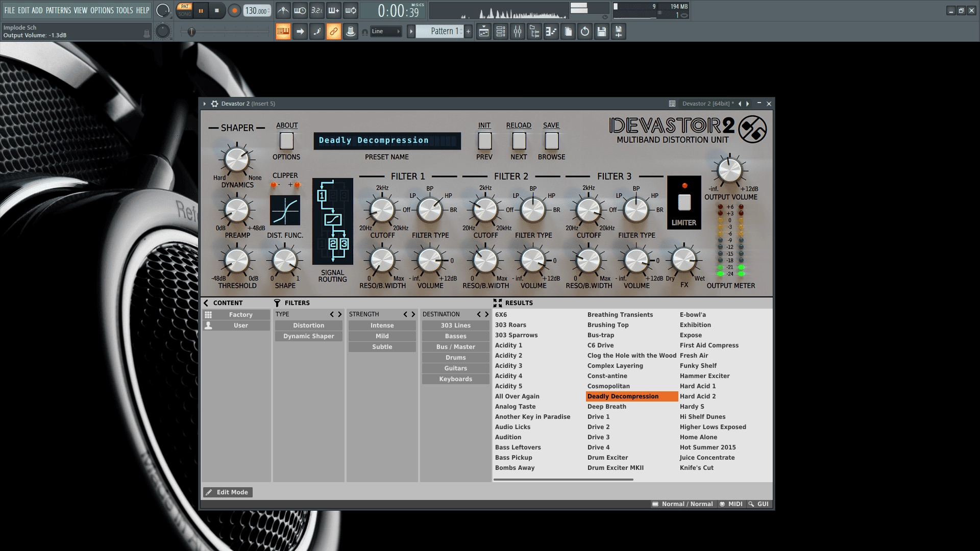Toggle step editing mode icon
980x551 pixels.
[317, 32]
